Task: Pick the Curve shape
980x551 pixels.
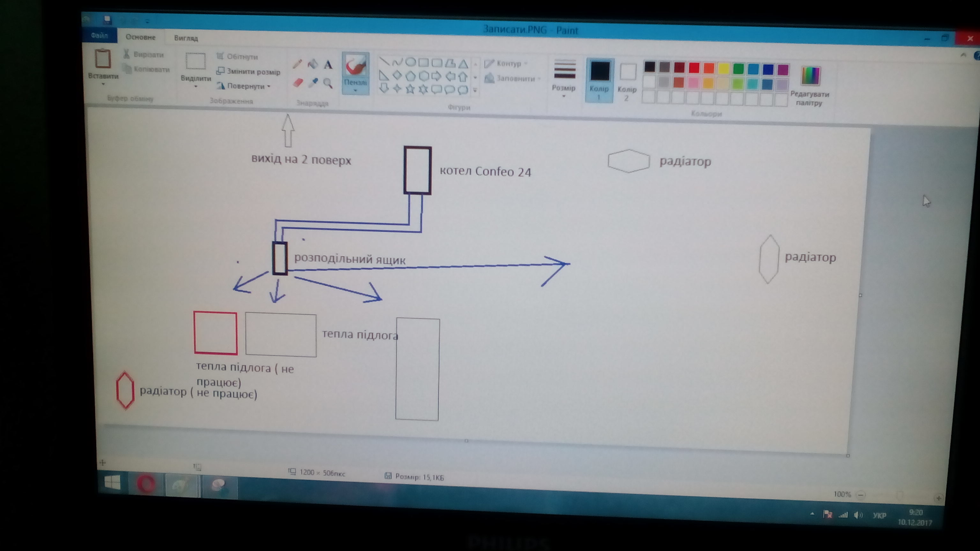Action: [x=397, y=61]
